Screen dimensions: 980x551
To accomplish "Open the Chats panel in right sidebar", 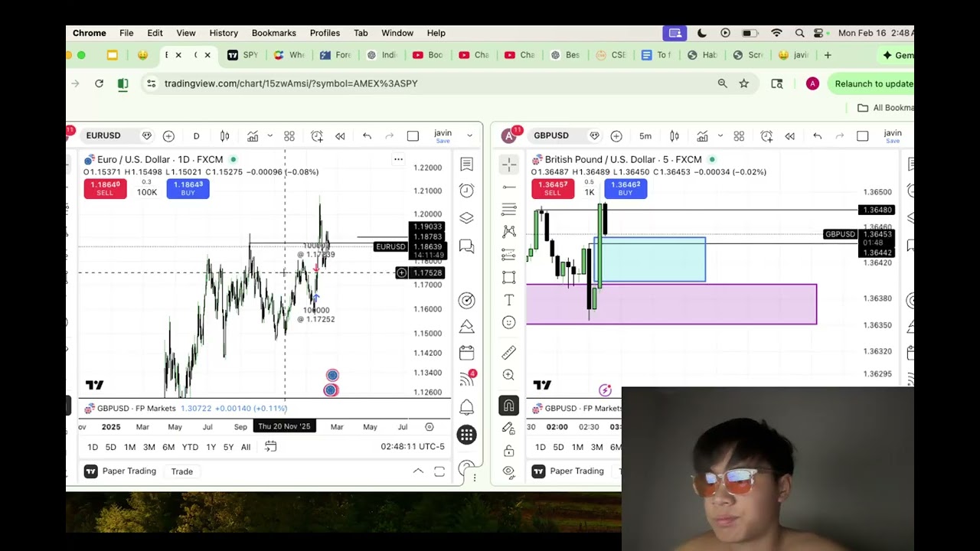I will (x=466, y=246).
